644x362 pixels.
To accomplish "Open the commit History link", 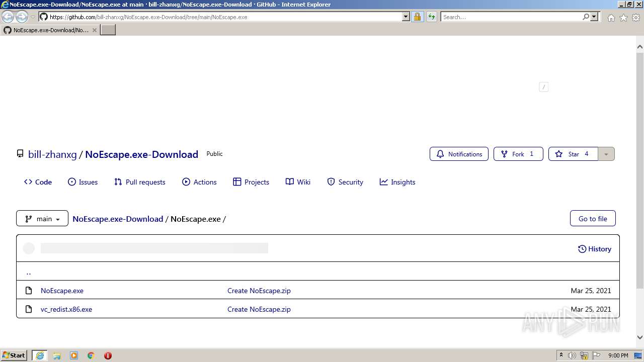I will (595, 248).
